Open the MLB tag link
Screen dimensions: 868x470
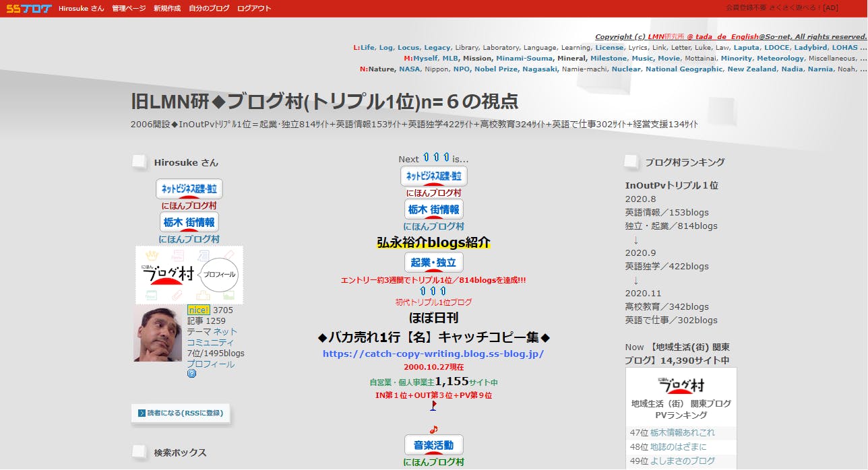point(450,59)
